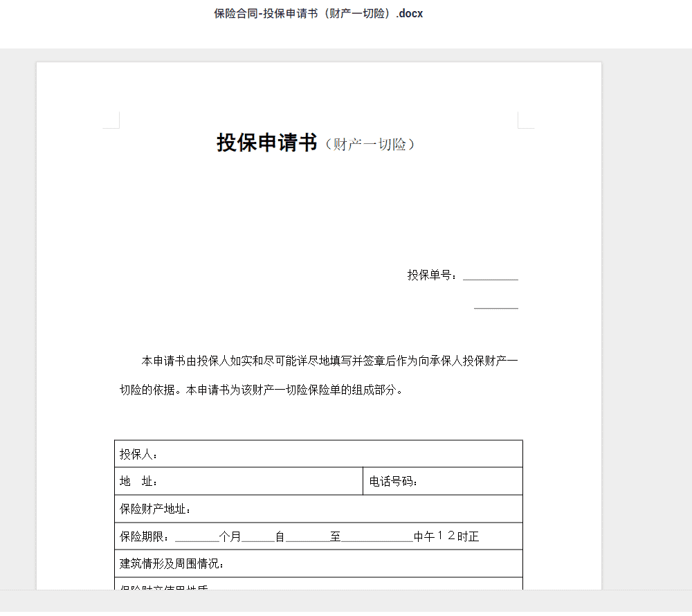Screen dimensions: 692x616
Task: Select the 建筑情形及周围情况： table row
Action: coord(318,563)
